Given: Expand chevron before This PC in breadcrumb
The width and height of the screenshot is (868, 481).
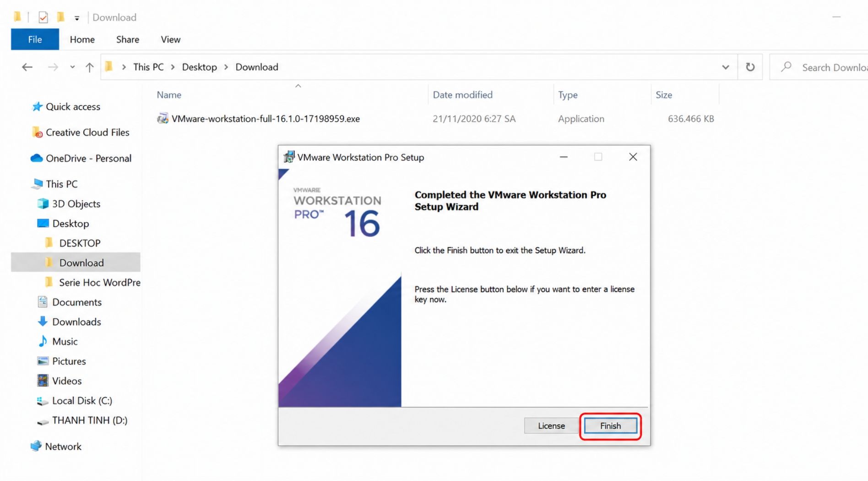Looking at the screenshot, I should click(124, 67).
